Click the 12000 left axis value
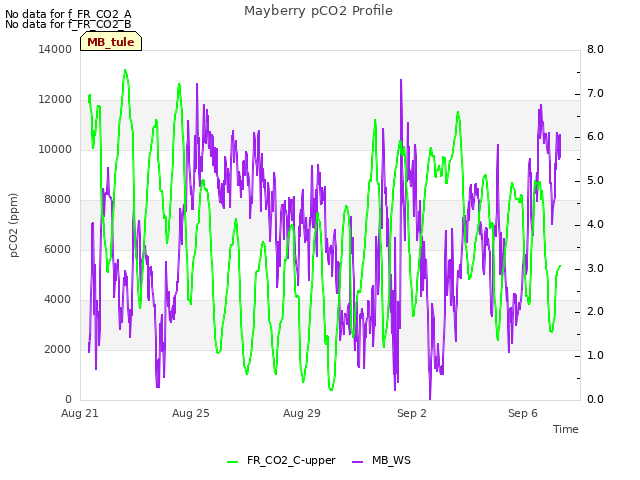The height and width of the screenshot is (480, 640). [55, 100]
